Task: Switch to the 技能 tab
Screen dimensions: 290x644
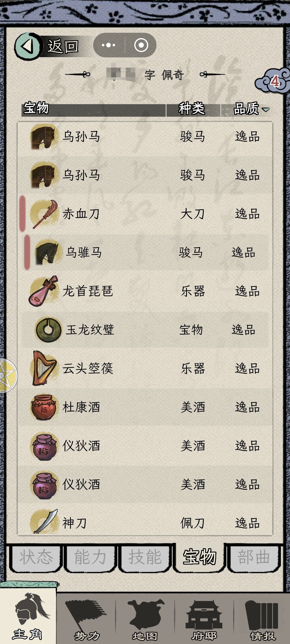Action: coord(145,557)
